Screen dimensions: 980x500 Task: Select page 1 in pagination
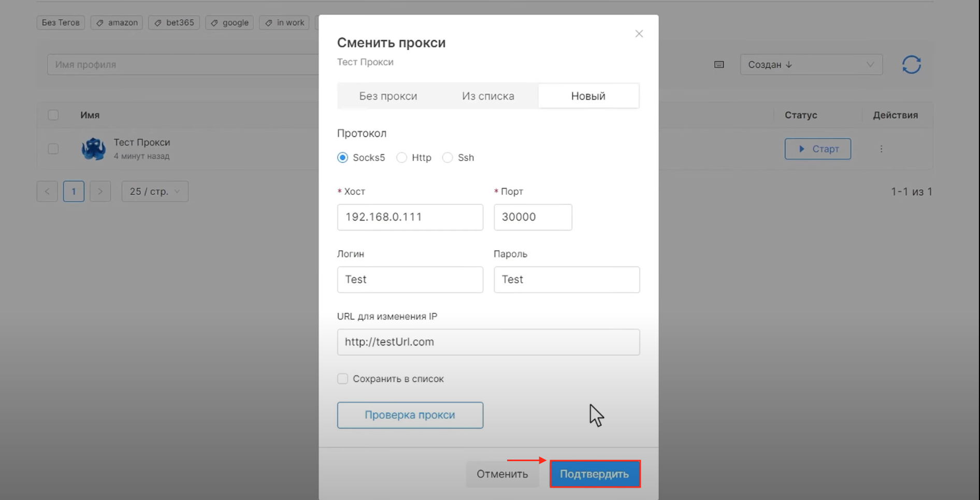pos(74,191)
